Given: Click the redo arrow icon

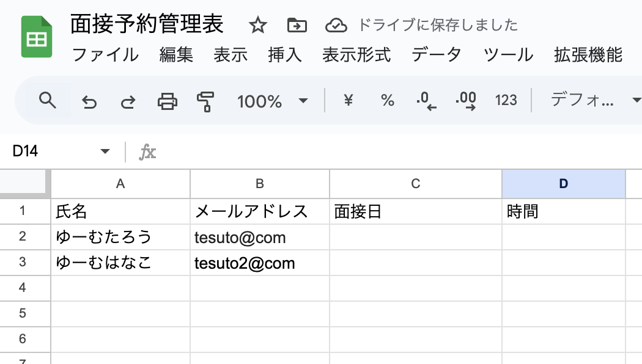Looking at the screenshot, I should (x=128, y=101).
